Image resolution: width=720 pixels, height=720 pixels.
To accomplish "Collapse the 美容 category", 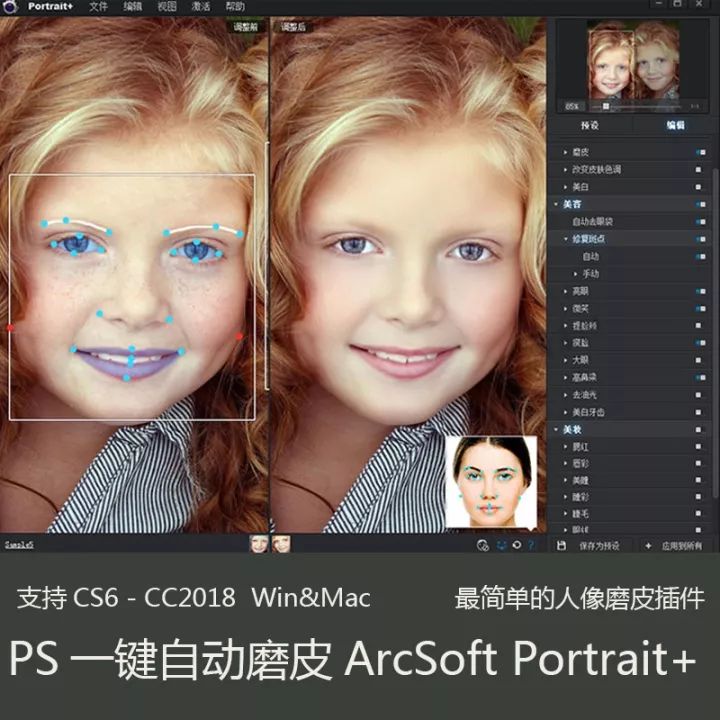I will 556,204.
